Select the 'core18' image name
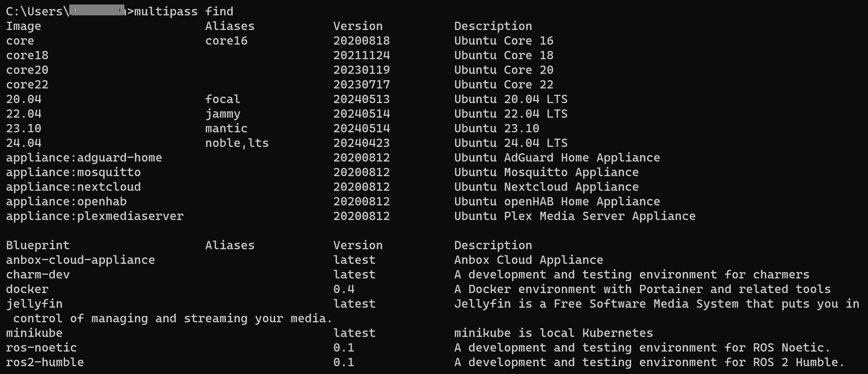 (27, 55)
